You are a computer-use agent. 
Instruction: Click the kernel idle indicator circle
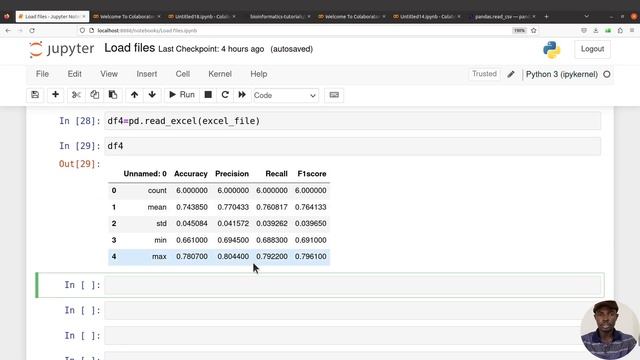pyautogui.click(x=607, y=74)
